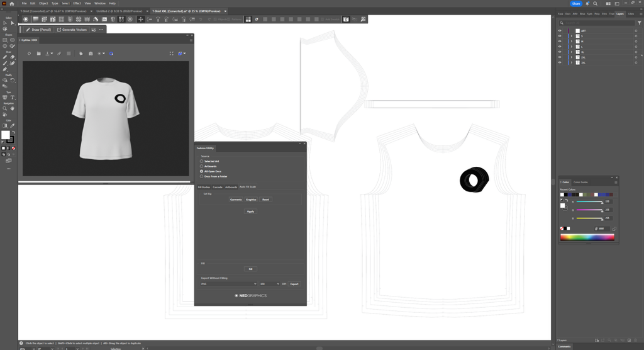Pick a color from the spectrum bar
Viewport: 644px width, 350px height.
[587, 237]
